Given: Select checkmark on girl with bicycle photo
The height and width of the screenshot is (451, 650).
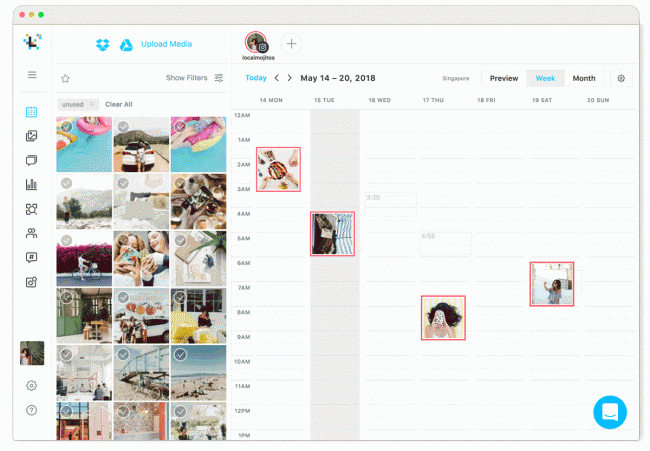Looking at the screenshot, I should (x=66, y=240).
